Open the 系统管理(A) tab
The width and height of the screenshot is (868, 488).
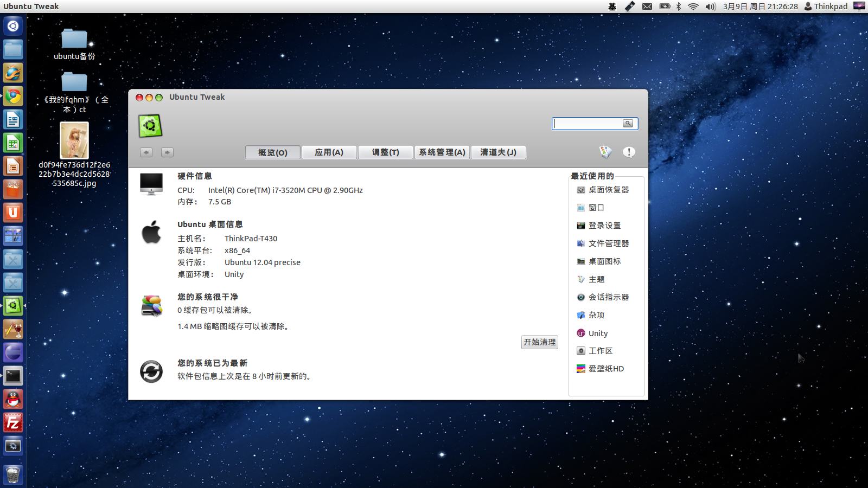[442, 152]
